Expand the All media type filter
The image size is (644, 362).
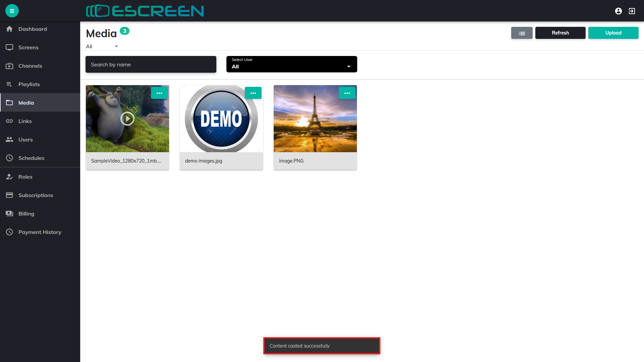(102, 46)
